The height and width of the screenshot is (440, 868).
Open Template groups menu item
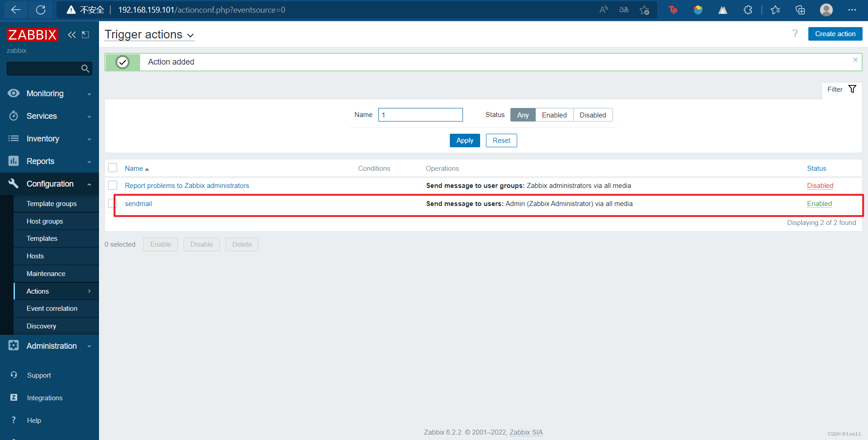tap(56, 204)
